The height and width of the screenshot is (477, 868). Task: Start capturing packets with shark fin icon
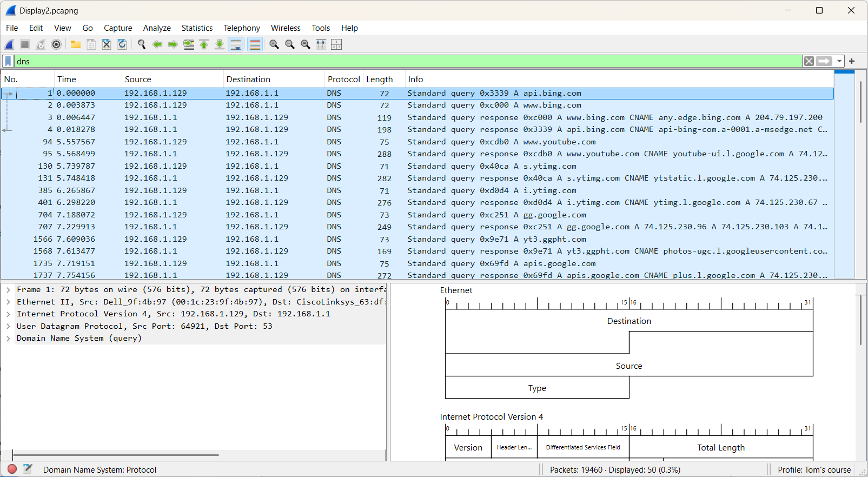pos(10,44)
